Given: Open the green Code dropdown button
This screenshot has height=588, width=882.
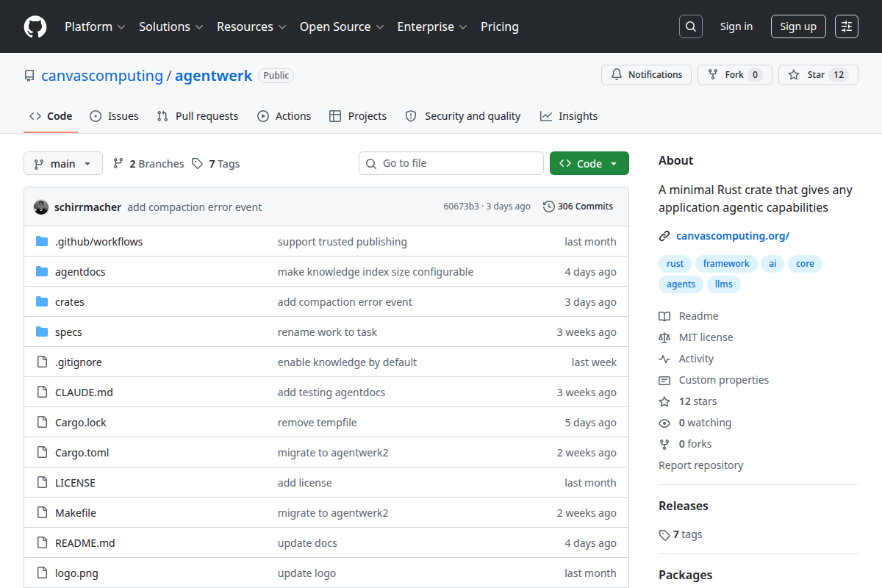Looking at the screenshot, I should [x=589, y=163].
